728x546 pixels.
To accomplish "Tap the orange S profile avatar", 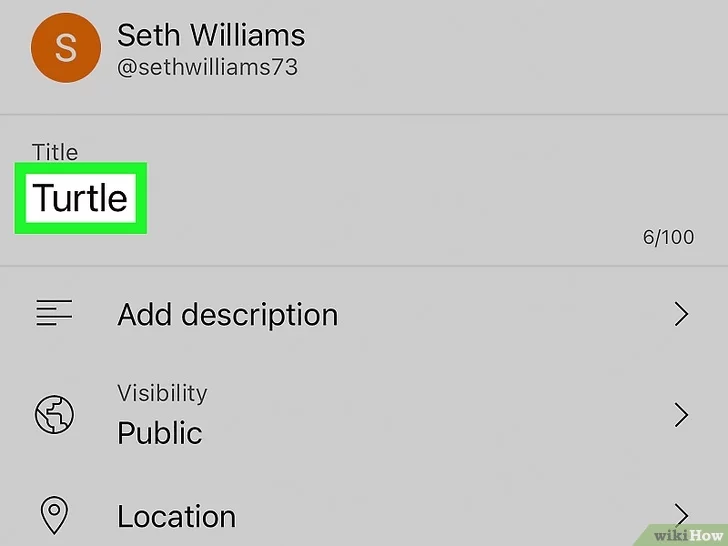I will [65, 49].
